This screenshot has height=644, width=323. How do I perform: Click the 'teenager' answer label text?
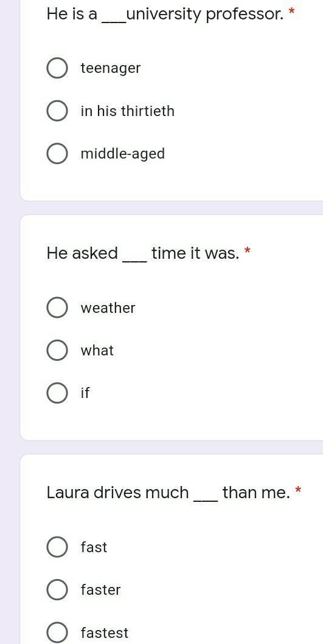click(x=110, y=68)
